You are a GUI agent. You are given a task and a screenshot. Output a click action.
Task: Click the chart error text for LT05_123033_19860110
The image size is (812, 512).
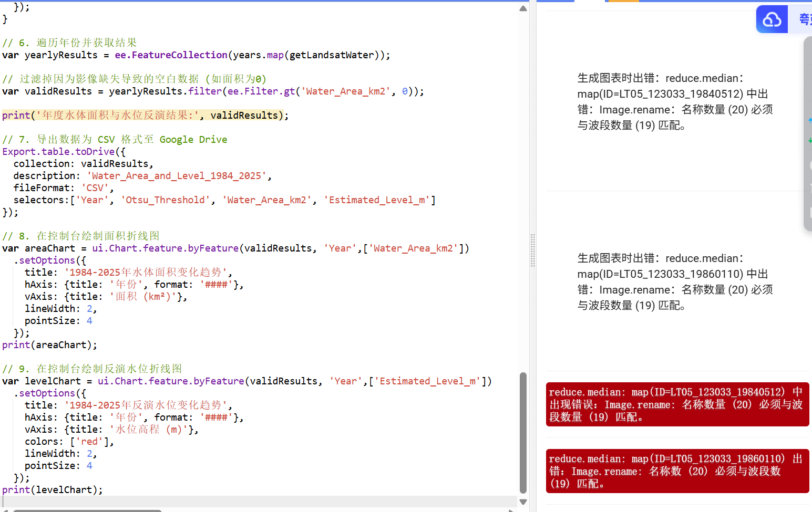(675, 281)
